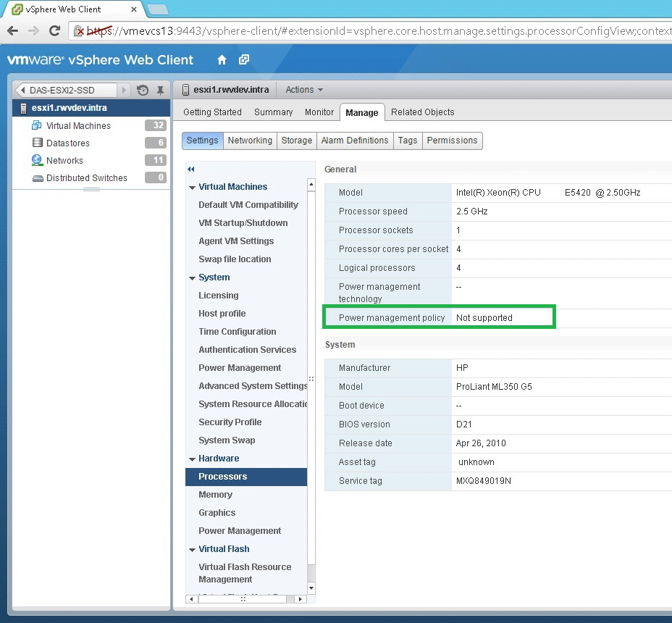Collapse the settings list with double-arrow icon
672x623 pixels.
click(191, 170)
